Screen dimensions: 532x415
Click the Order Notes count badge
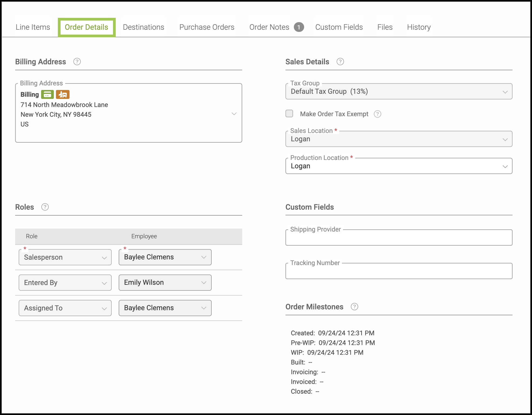[299, 27]
